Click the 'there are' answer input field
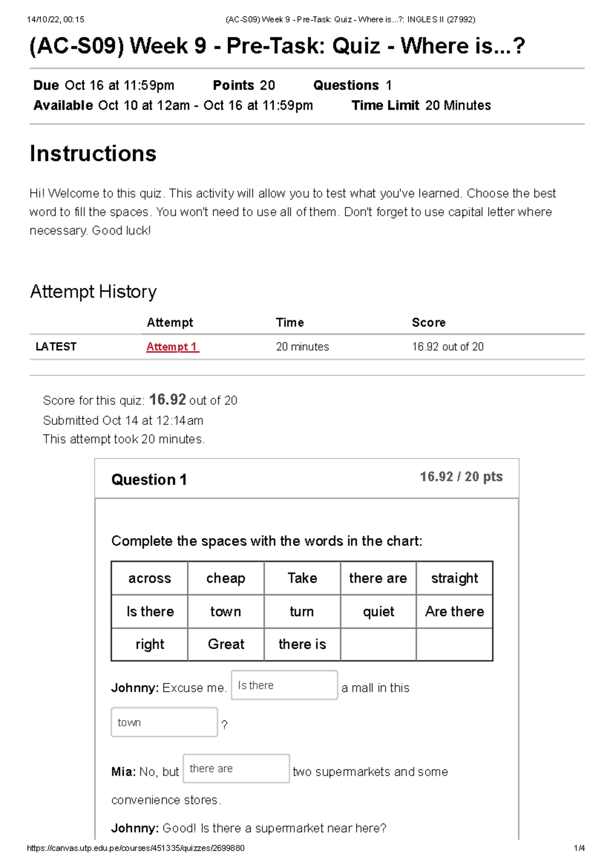Viewport: 613px width, 868px height. 237,768
